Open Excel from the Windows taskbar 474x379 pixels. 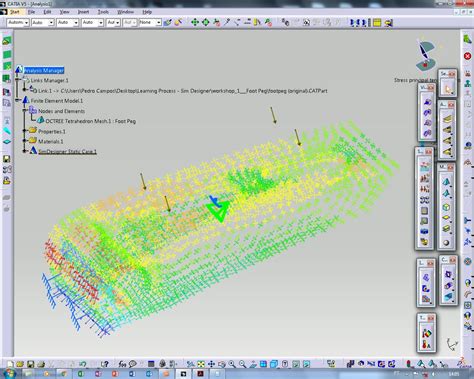coord(81,374)
